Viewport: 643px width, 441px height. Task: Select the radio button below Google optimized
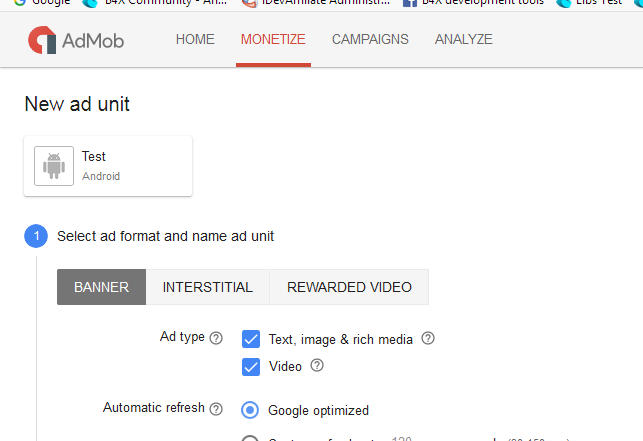point(250,438)
